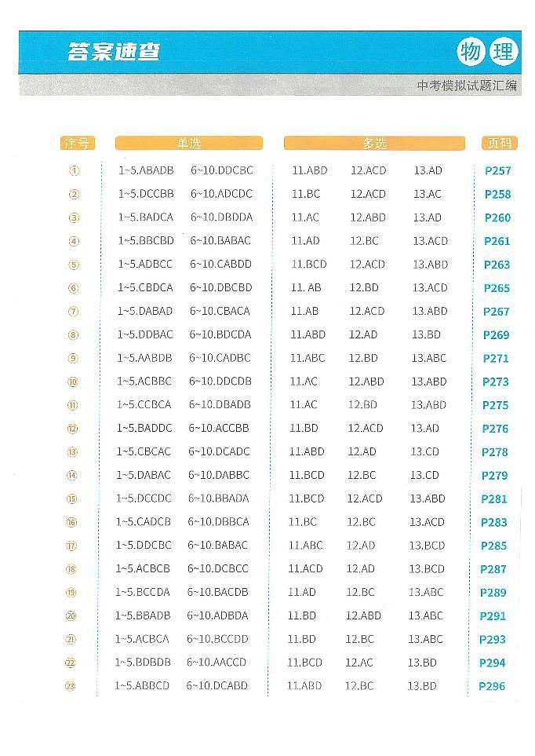Select answer 1~5.BDBDB in row 22
Viewport: 535px width, 756px height.
(x=143, y=663)
